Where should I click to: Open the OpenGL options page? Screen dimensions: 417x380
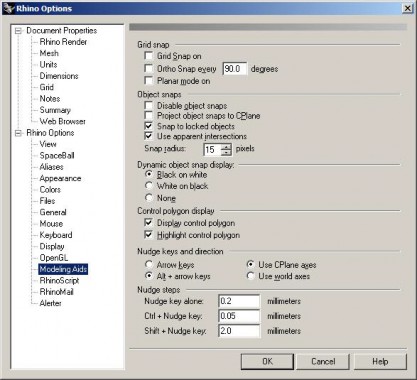54,258
